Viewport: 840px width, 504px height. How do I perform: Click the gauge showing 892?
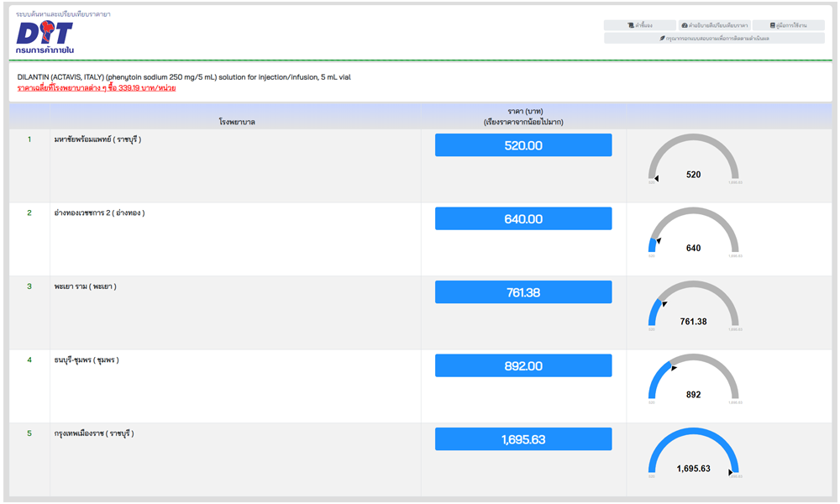694,379
